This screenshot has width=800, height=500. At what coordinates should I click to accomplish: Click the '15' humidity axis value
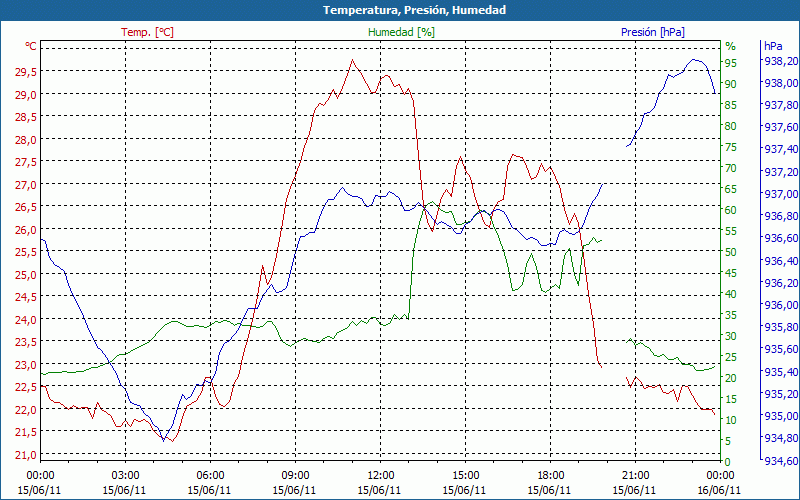731,398
